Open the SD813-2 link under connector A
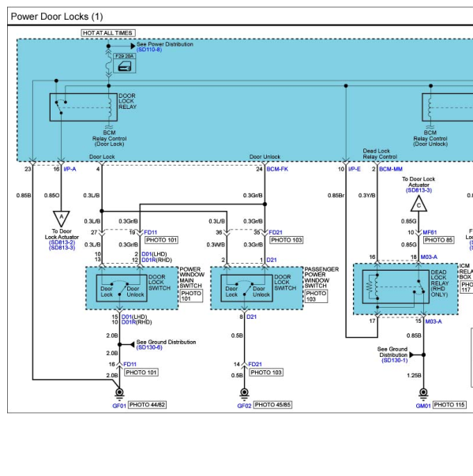Image resolution: width=473 pixels, height=476 pixels. (62, 242)
